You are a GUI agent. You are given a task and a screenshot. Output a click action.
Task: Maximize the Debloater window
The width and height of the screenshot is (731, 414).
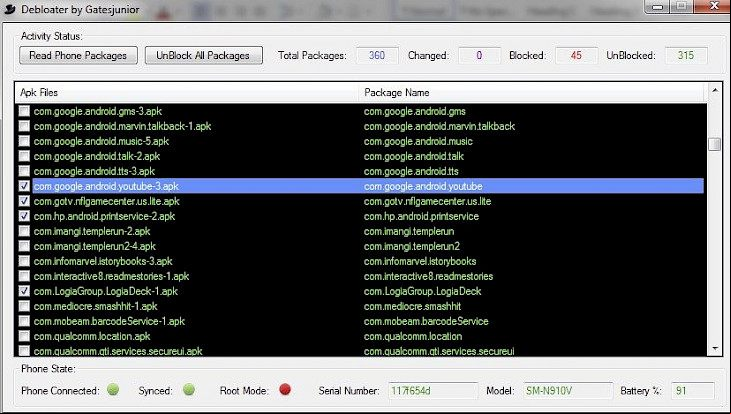coord(682,7)
